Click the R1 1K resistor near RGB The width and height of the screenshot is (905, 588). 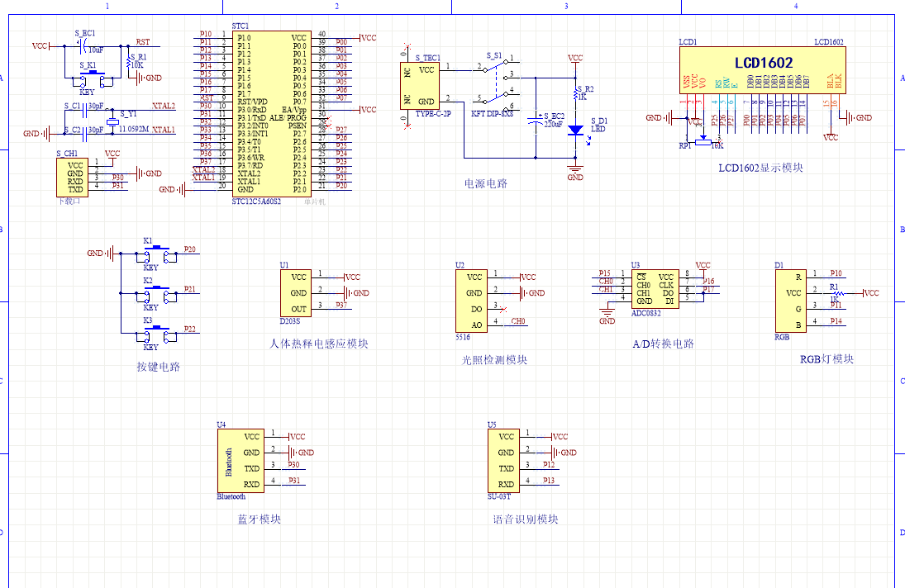(836, 293)
